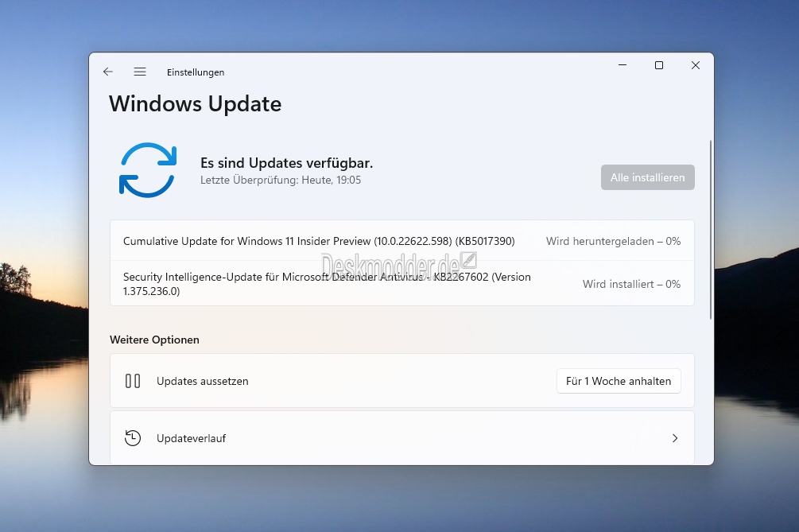Click the vertical scrollbar in Settings window
This screenshot has height=532, width=799.
(x=710, y=230)
